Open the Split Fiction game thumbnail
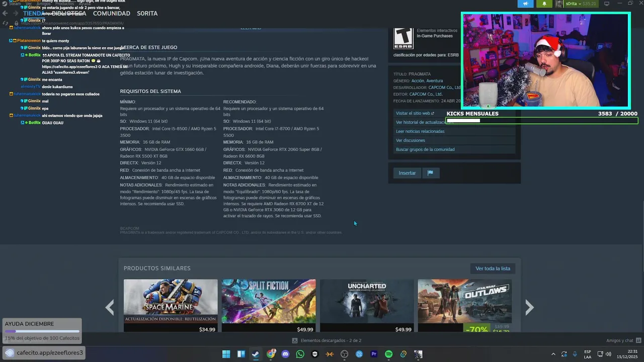644x362 pixels. pyautogui.click(x=269, y=302)
